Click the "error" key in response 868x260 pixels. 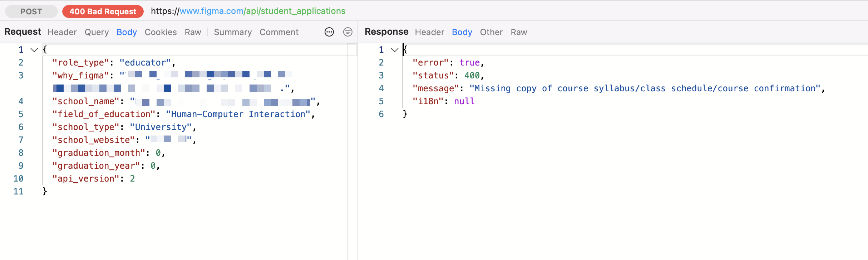[430, 63]
